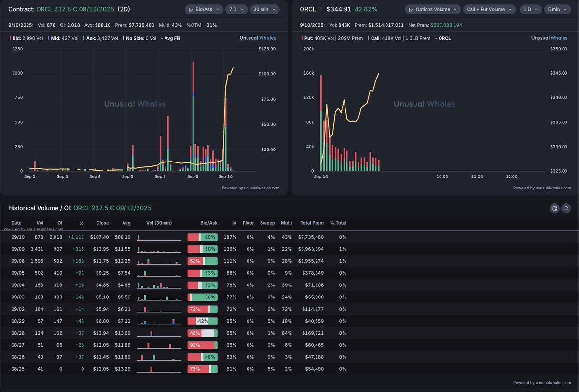
Task: Click the expand/collapse arrows icon in Historical Volume panel
Action: click(566, 208)
